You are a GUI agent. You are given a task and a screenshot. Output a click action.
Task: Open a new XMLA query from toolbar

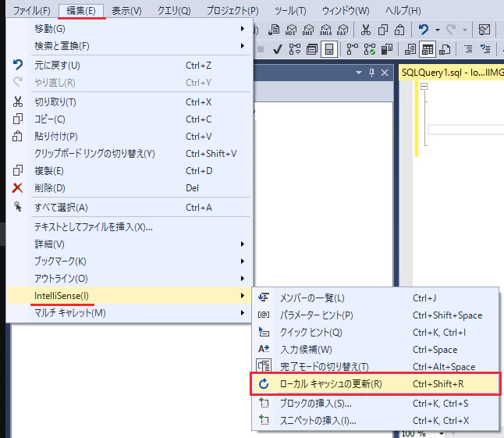tap(325, 30)
